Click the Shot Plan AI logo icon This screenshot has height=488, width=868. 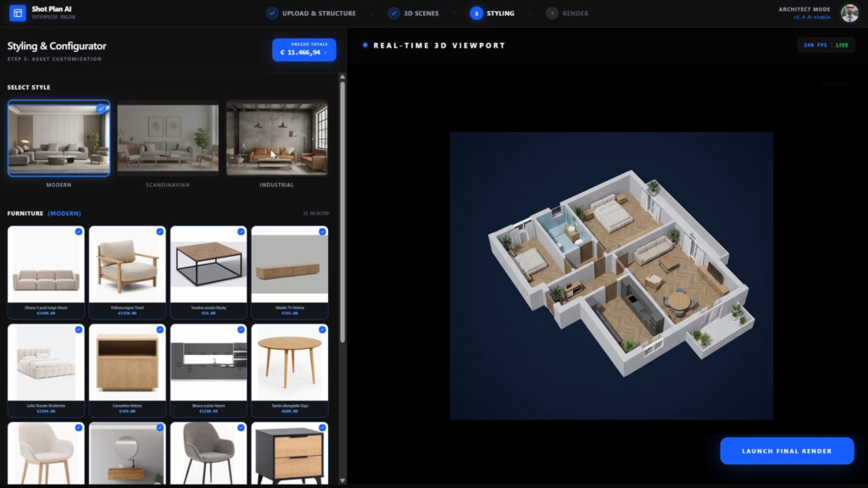tap(17, 13)
